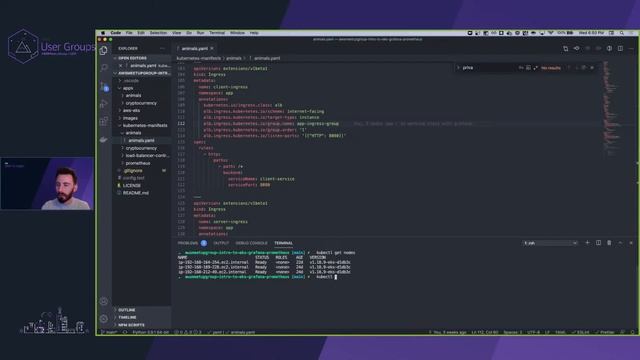Open the Docker view in activity bar

tap(104, 140)
